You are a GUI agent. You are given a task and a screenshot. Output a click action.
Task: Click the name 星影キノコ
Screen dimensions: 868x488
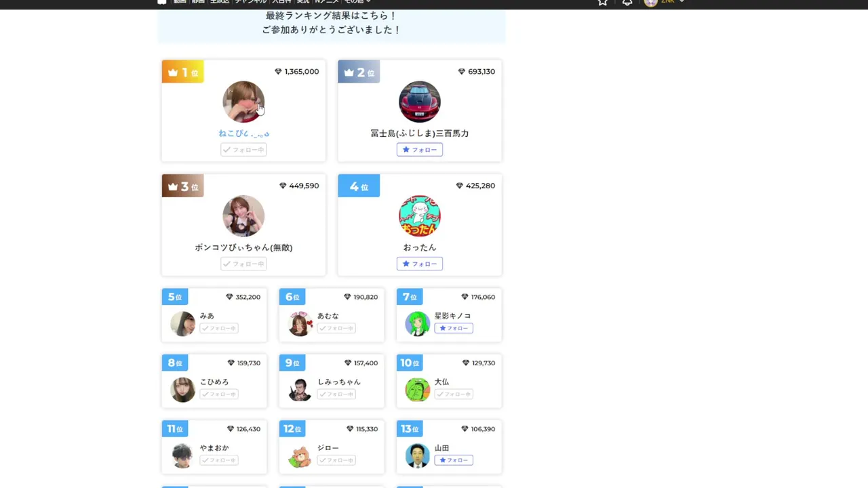click(453, 316)
